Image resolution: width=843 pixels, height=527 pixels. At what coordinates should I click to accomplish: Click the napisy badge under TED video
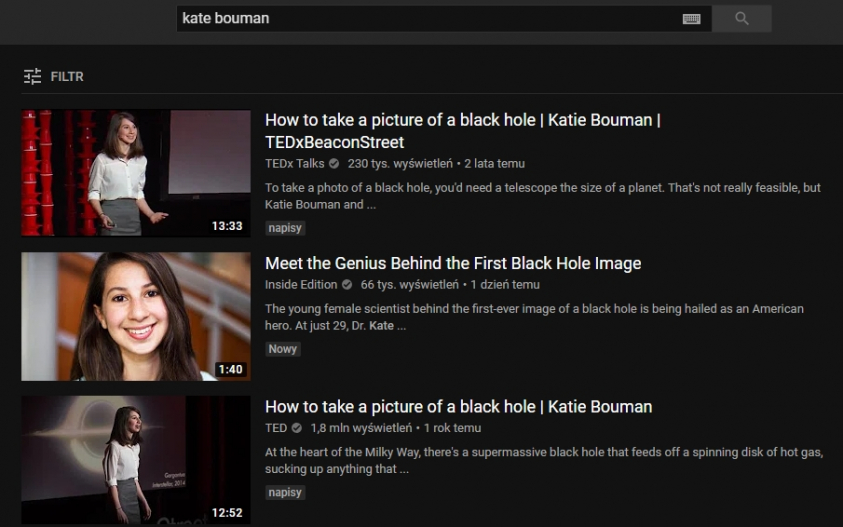coord(285,492)
